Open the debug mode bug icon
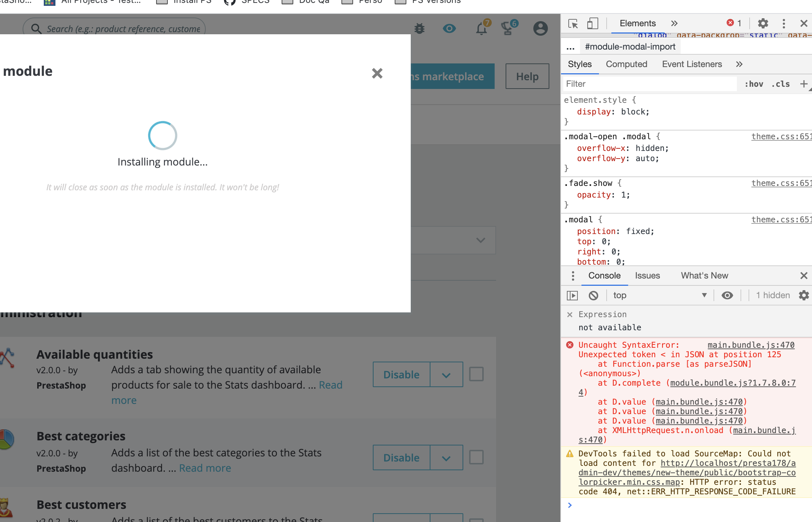812x522 pixels. [419, 28]
